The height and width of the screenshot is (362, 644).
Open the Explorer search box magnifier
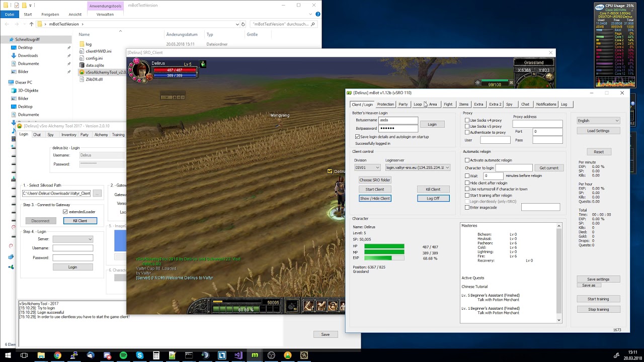pos(312,24)
